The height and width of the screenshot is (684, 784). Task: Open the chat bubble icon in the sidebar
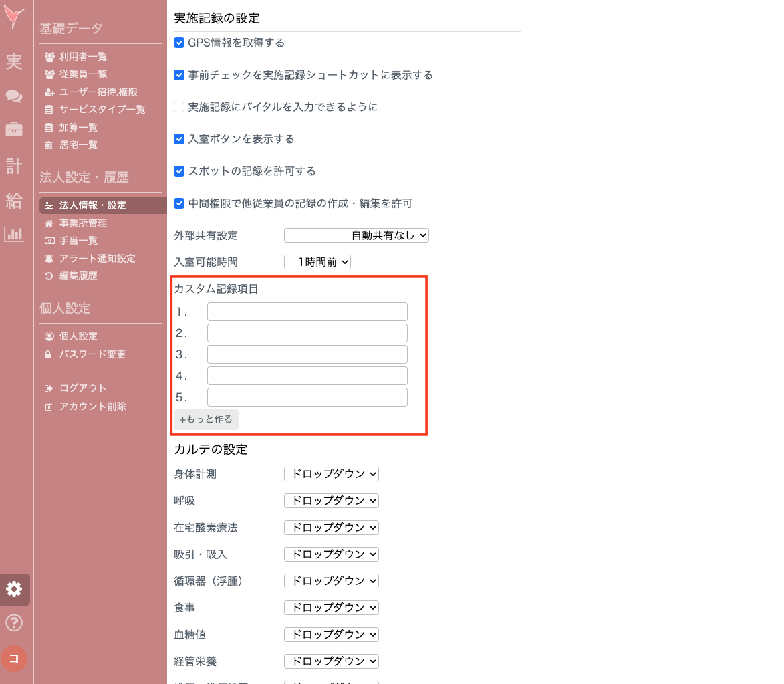tap(14, 96)
